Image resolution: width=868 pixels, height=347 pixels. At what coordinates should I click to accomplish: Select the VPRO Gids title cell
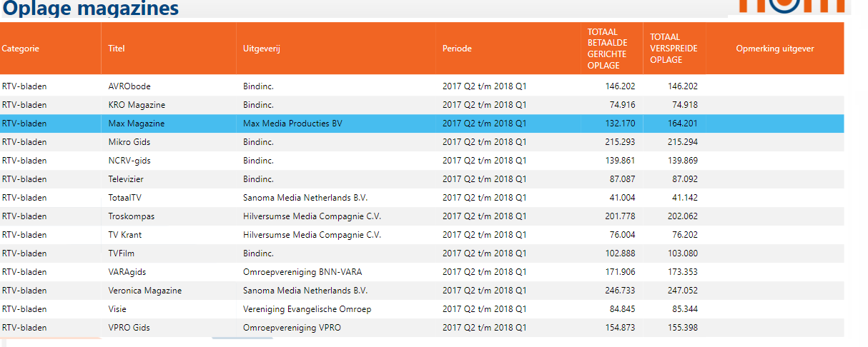pos(129,328)
